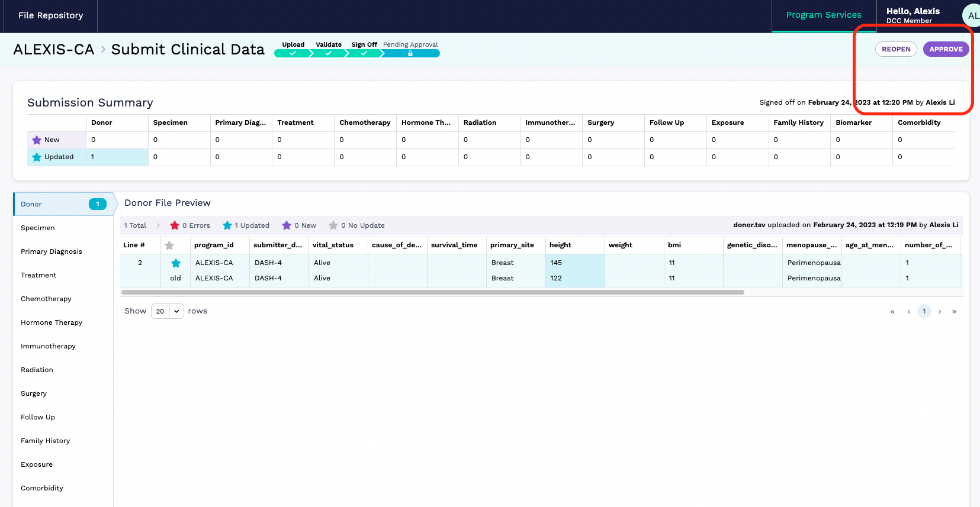Viewport: 980px width, 507px height.
Task: Click the blue star Updated filter icon
Action: click(x=227, y=225)
